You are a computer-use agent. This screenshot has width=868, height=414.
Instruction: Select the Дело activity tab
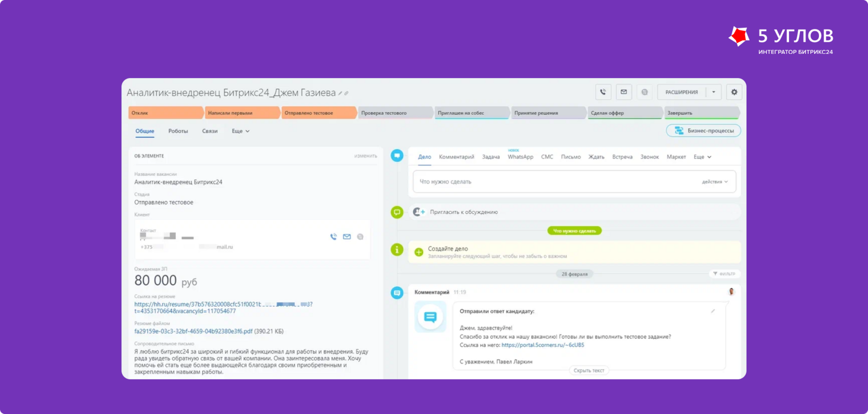(425, 157)
